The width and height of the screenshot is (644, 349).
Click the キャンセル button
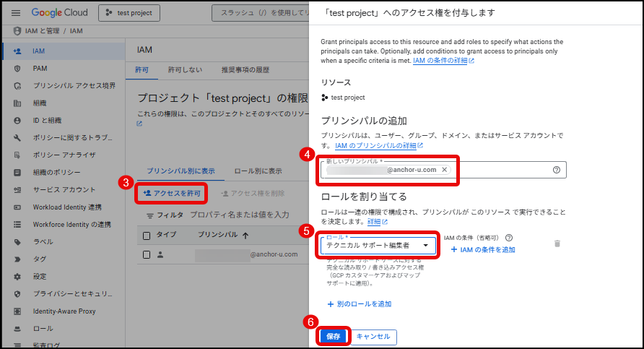373,336
